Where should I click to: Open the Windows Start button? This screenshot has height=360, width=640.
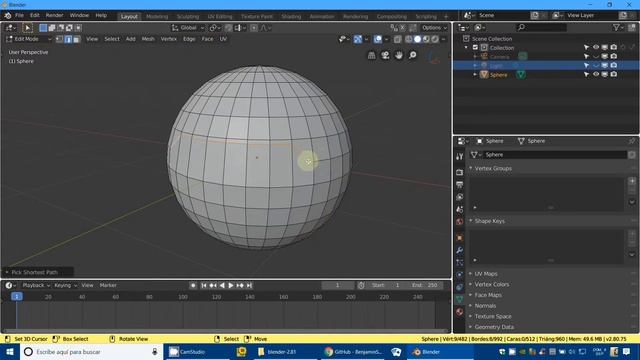(10, 352)
